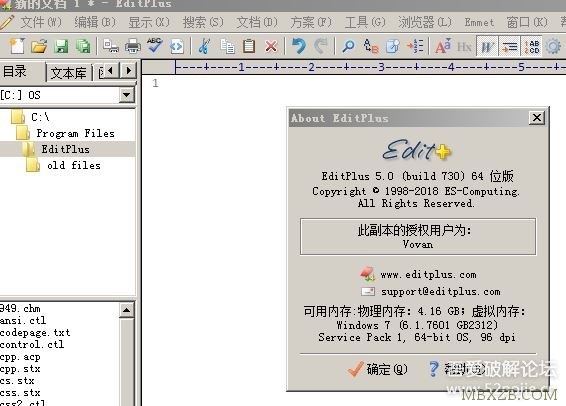Run spell check with the ABC icon
Screen dimensions: 566x406
[x=154, y=46]
